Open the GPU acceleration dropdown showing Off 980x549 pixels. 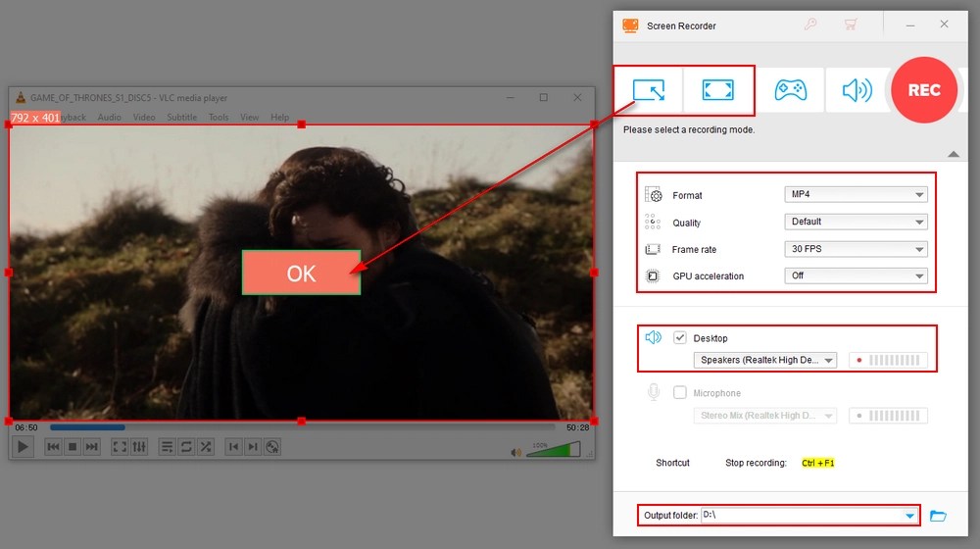[x=856, y=275]
